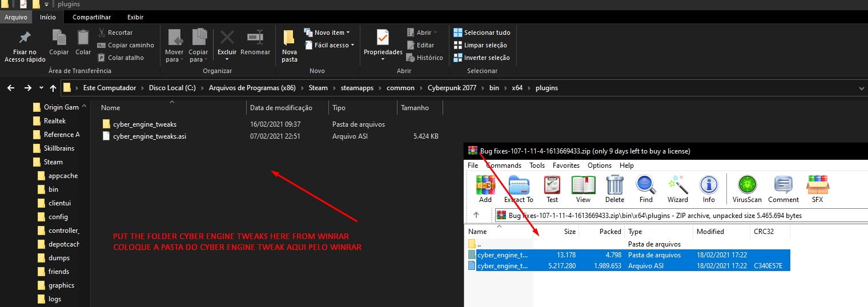Image resolution: width=868 pixels, height=307 pixels.
Task: Select cyber_engine_tweaks folder in Explorer
Action: point(145,124)
